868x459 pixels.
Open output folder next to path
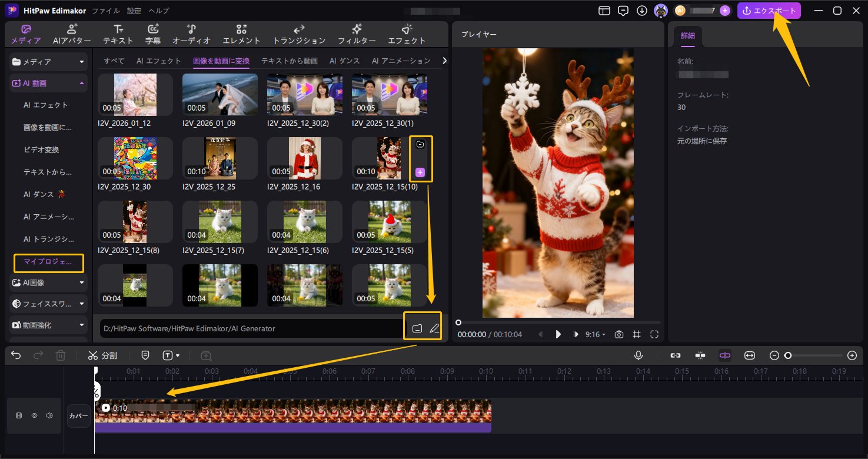(x=417, y=328)
